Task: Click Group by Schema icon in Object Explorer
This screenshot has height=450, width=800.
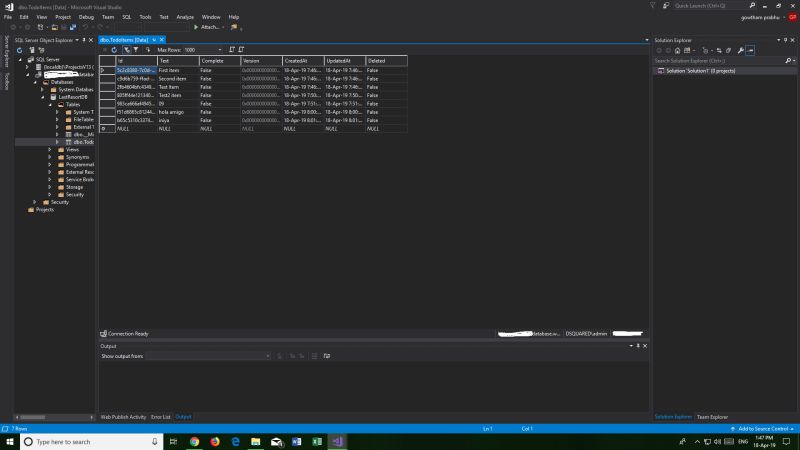Action: [x=41, y=50]
